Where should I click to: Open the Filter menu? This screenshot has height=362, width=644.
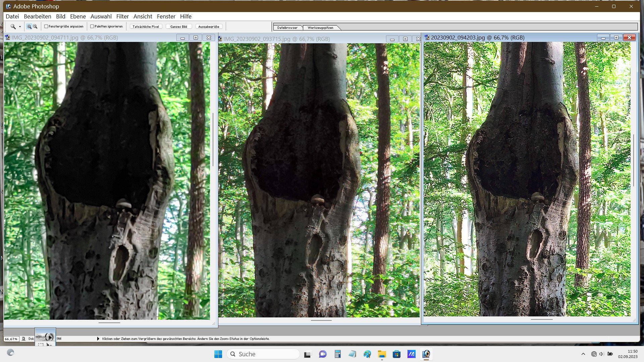point(122,16)
